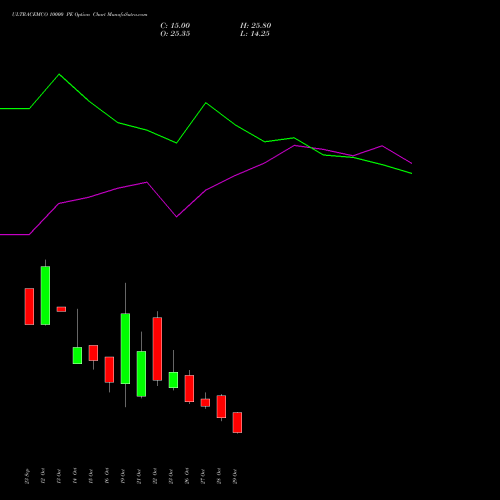Click the 22 Sep date axis label
This screenshot has width=500, height=500.
click(x=27, y=476)
